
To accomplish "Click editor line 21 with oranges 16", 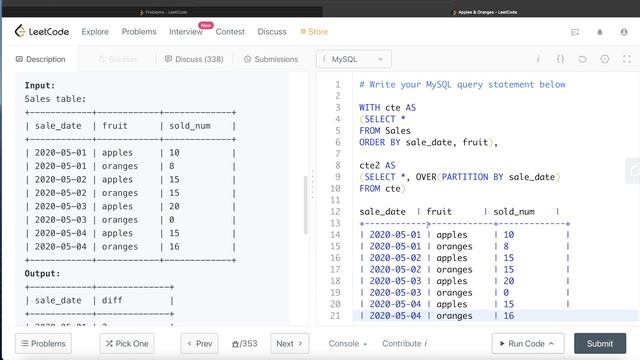I will (495, 316).
